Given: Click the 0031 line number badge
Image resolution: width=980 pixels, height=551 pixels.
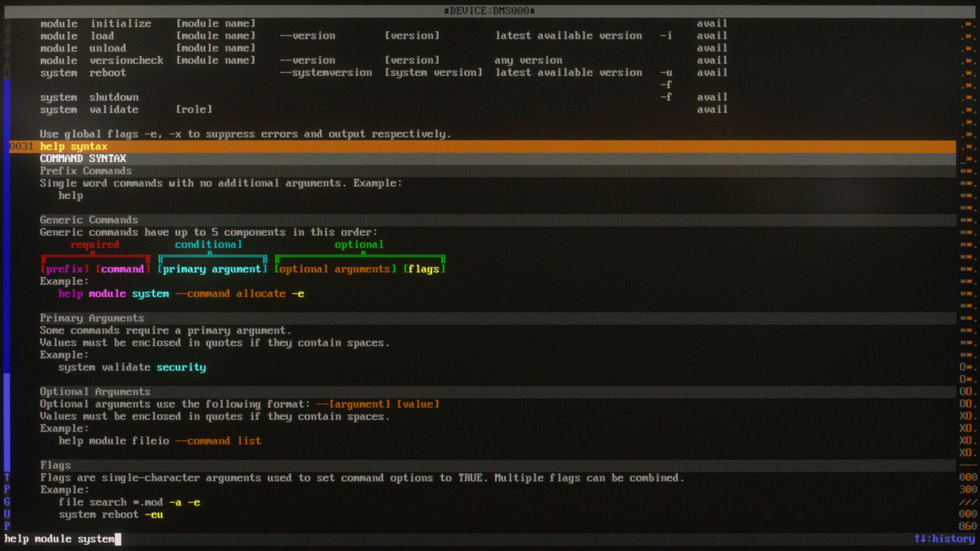Looking at the screenshot, I should pyautogui.click(x=22, y=146).
